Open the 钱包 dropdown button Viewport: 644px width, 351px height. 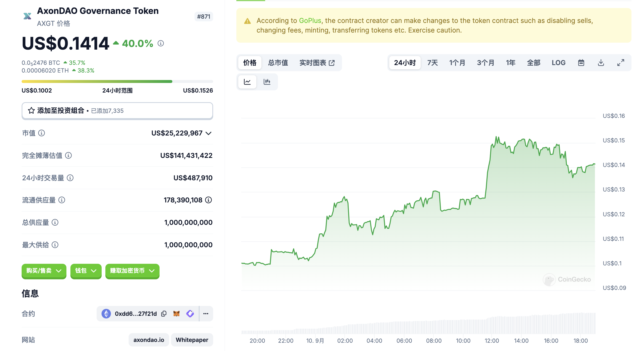coord(86,271)
